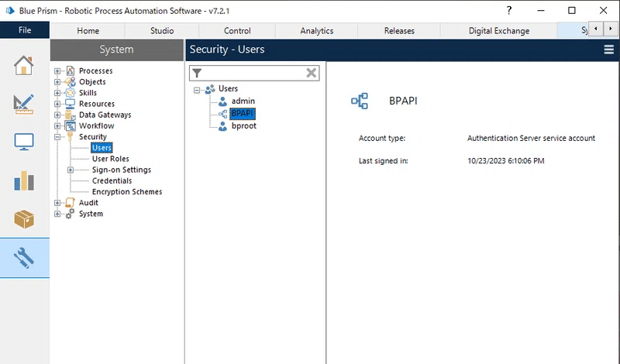Image resolution: width=620 pixels, height=364 pixels.
Task: Open Encryption Schemes under Security
Action: click(x=127, y=192)
